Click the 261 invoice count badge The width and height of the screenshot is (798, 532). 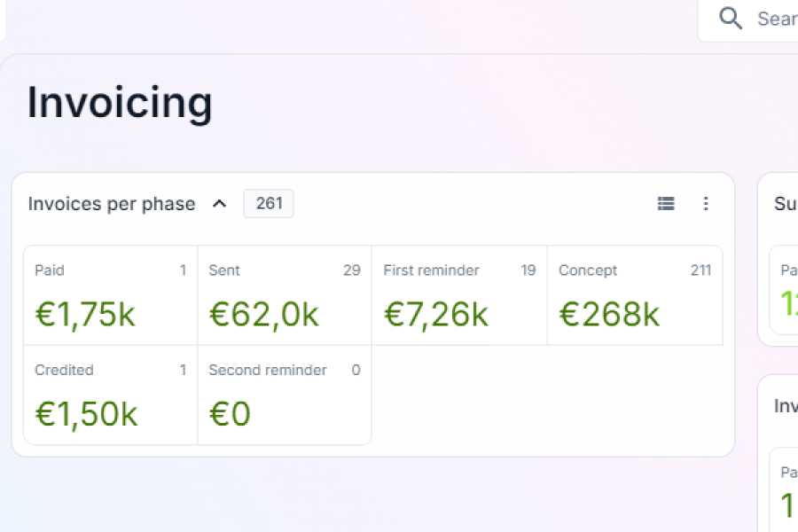(269, 204)
